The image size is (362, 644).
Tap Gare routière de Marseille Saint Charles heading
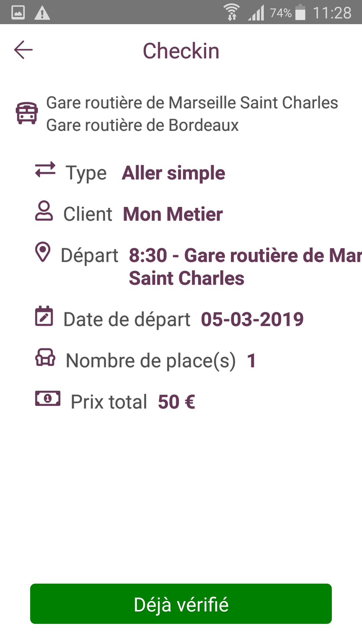[x=192, y=103]
